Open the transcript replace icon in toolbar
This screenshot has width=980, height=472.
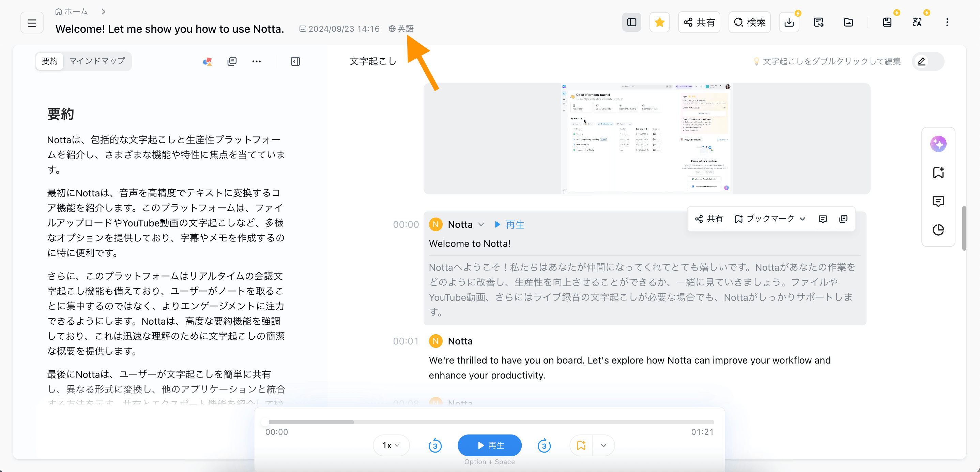(x=819, y=22)
